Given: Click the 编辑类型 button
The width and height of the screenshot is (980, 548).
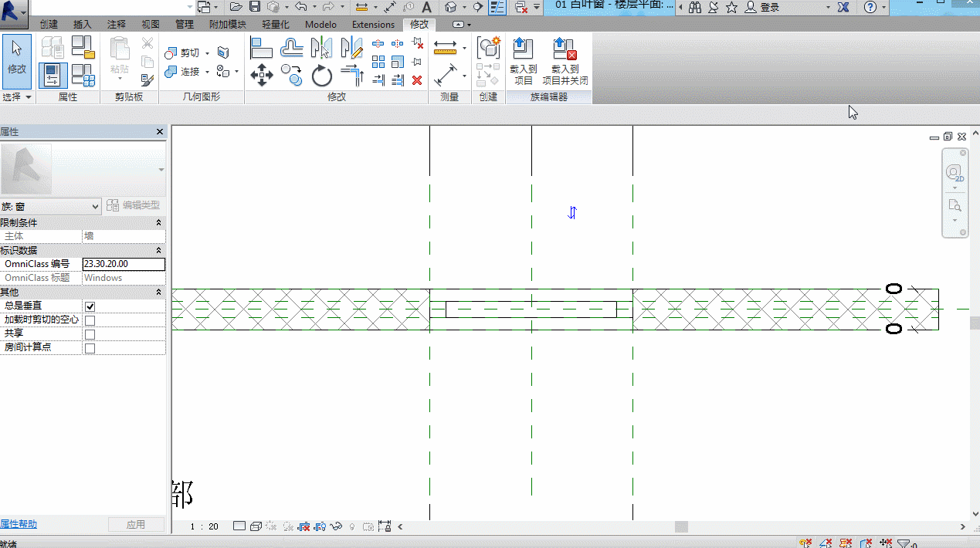Looking at the screenshot, I should [x=134, y=205].
